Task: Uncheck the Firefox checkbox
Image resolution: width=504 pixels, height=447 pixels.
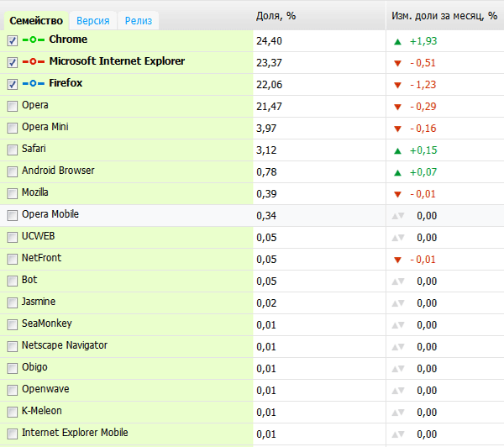Action: (x=13, y=84)
